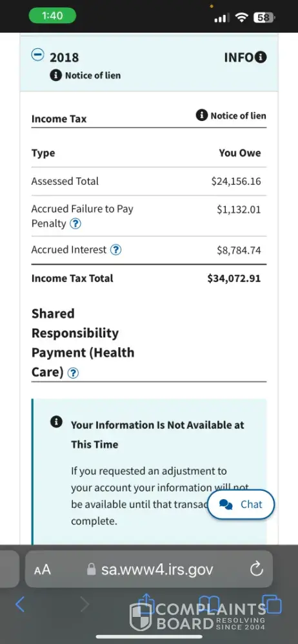The height and width of the screenshot is (644, 298).
Task: Open the Chat button
Action: coord(241,504)
